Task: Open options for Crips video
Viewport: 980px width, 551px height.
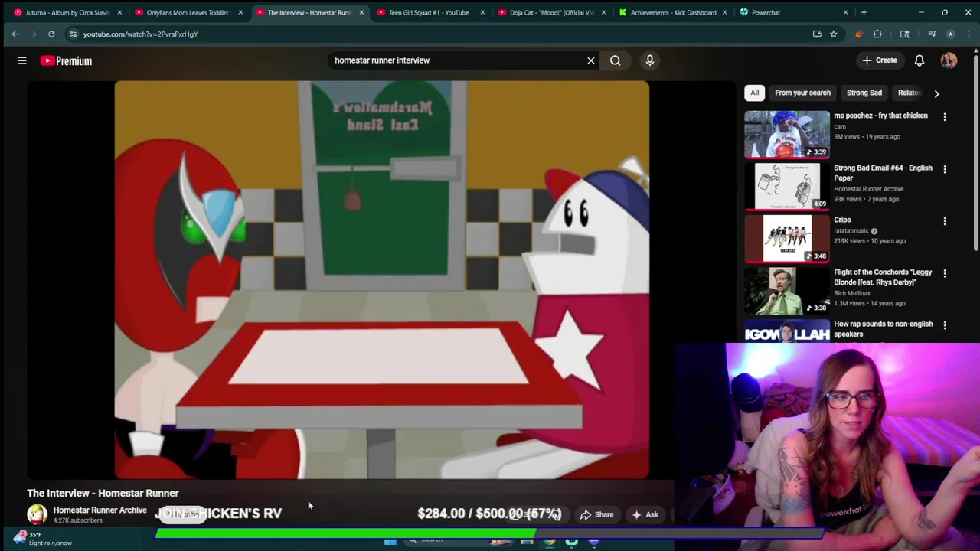Action: [945, 221]
